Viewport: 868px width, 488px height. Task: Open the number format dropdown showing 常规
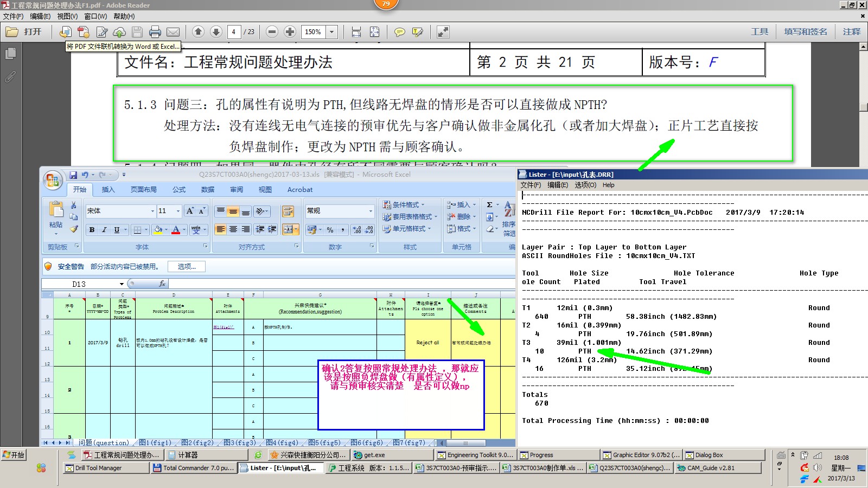pos(371,211)
